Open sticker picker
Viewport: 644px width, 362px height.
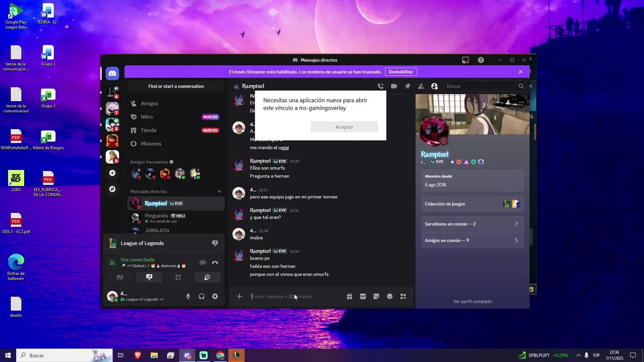[x=376, y=297]
